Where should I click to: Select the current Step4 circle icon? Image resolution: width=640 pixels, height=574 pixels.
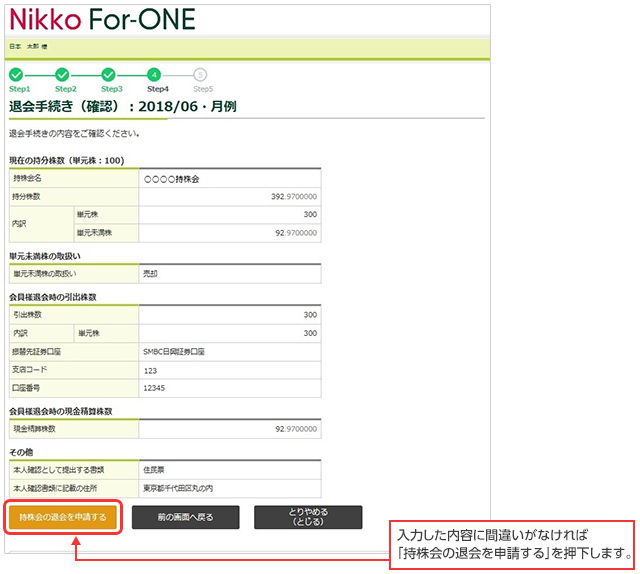[154, 75]
